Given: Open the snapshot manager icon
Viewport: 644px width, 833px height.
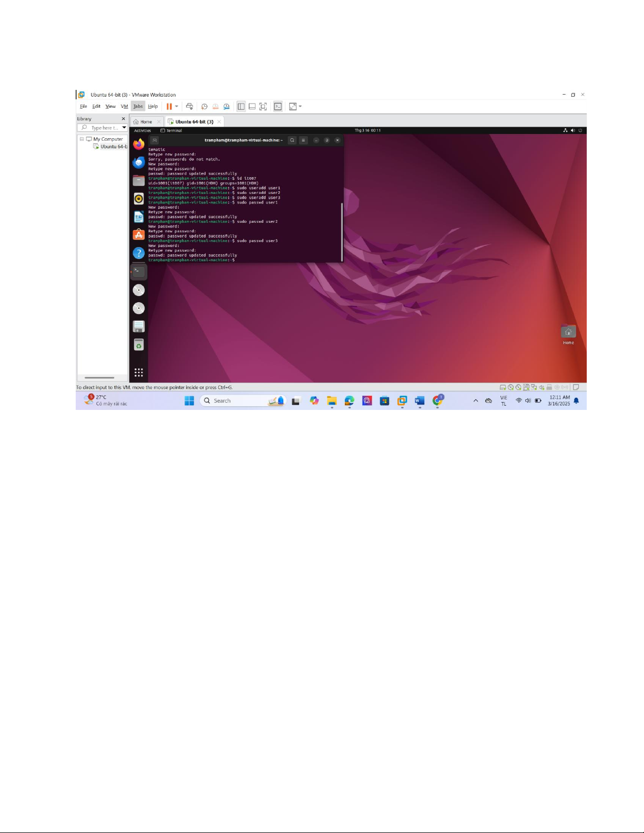Looking at the screenshot, I should coord(227,107).
